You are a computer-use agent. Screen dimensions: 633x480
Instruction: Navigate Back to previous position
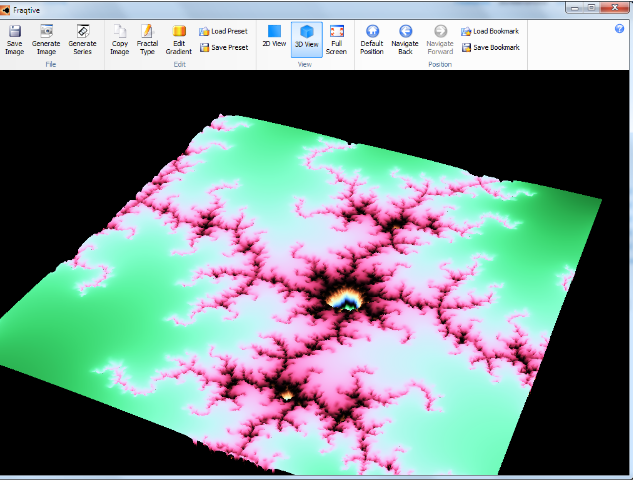tap(405, 39)
